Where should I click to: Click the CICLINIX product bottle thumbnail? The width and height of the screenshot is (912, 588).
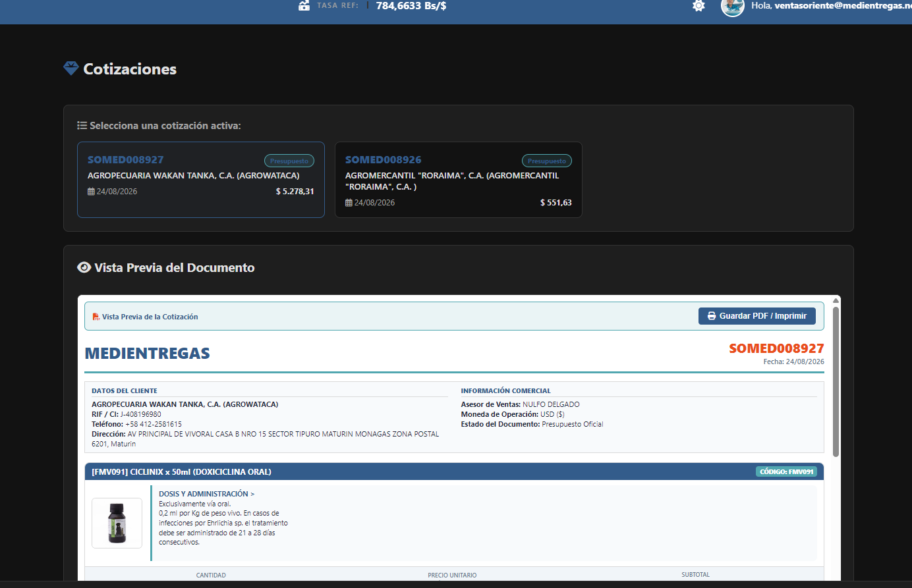(x=117, y=523)
